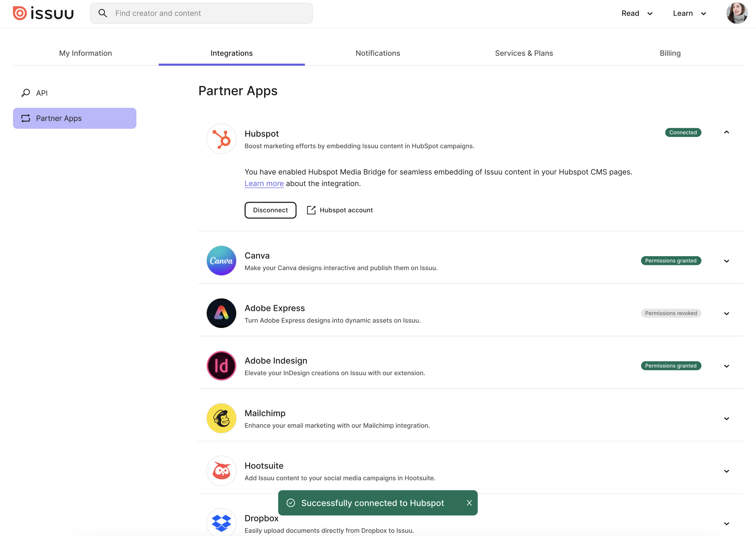Click the Connected status badge
The height and width of the screenshot is (536, 756).
[683, 132]
